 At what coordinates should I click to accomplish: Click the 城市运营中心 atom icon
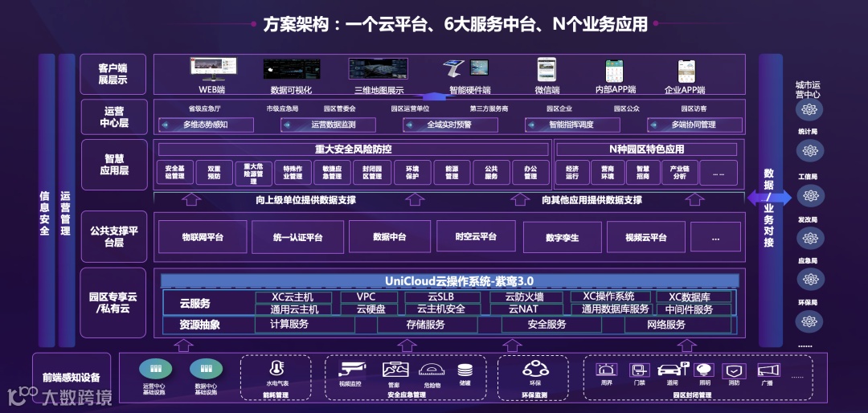tap(809, 110)
